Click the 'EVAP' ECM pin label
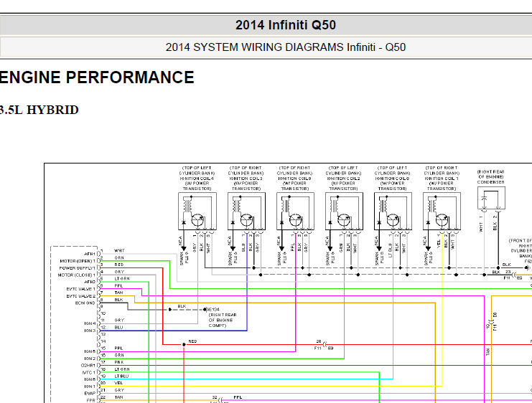532x403 pixels. [x=90, y=394]
